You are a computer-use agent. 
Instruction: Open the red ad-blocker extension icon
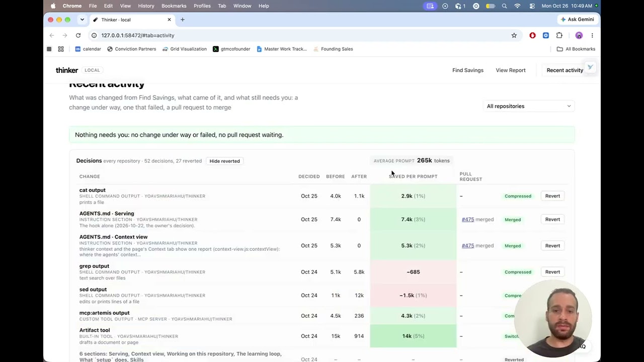[x=532, y=35]
